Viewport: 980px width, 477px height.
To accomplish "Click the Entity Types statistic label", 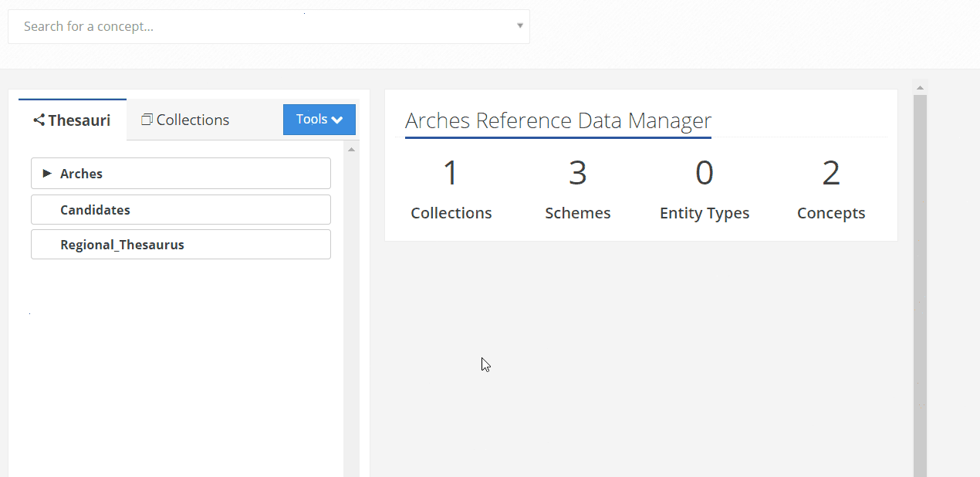I will click(704, 213).
